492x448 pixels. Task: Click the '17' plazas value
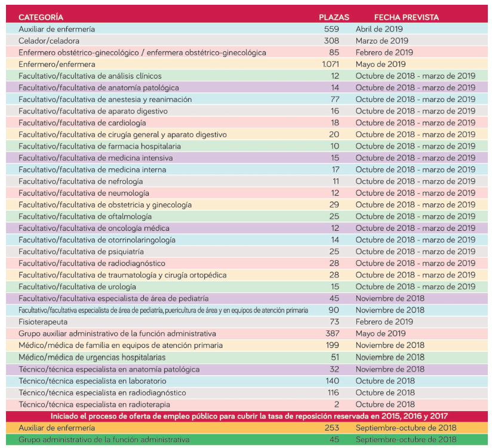coord(336,169)
